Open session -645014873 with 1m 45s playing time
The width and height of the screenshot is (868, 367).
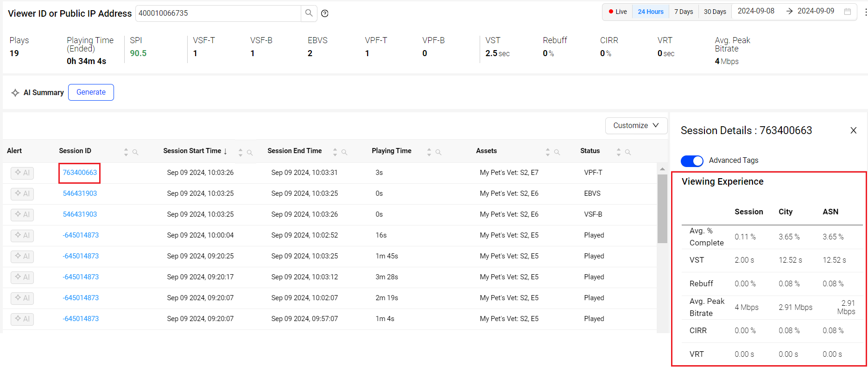point(81,256)
